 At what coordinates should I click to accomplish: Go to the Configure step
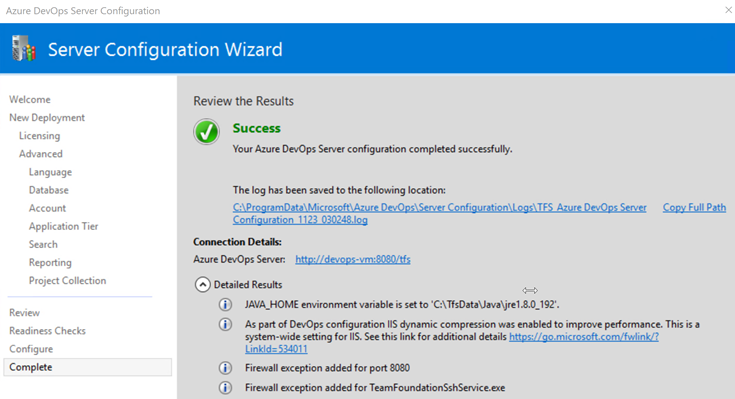point(31,349)
